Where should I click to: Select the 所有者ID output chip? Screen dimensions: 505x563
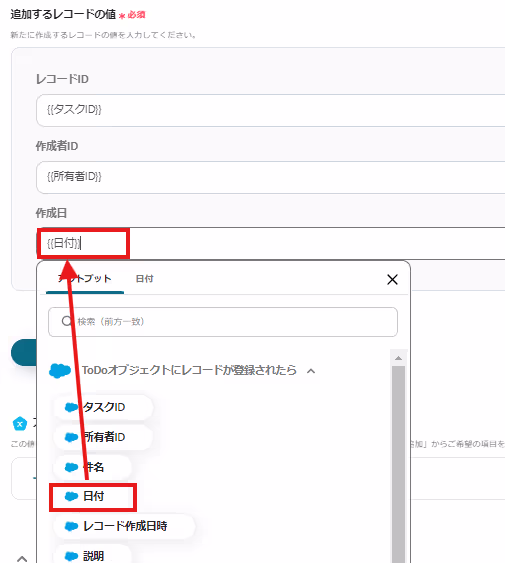[103, 437]
